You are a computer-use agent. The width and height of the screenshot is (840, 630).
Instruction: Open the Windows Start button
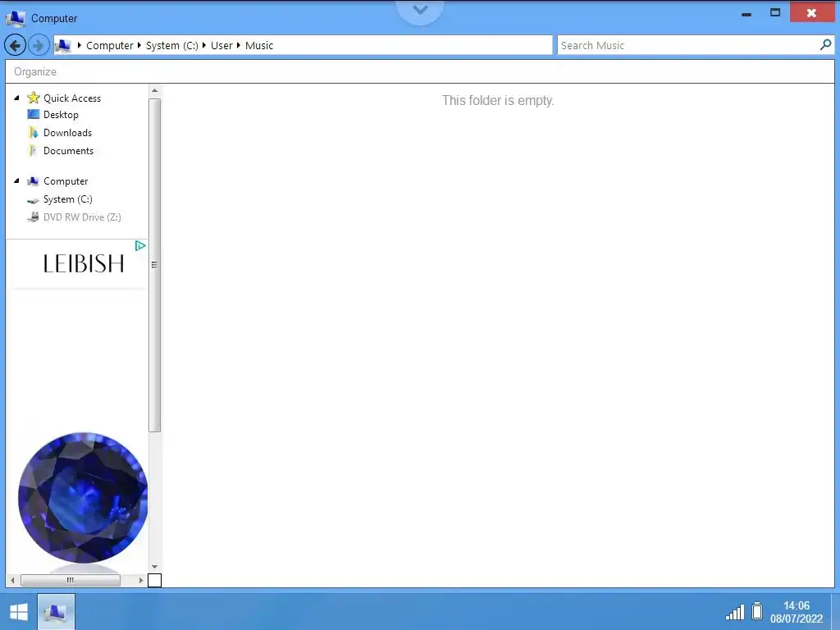pyautogui.click(x=19, y=612)
